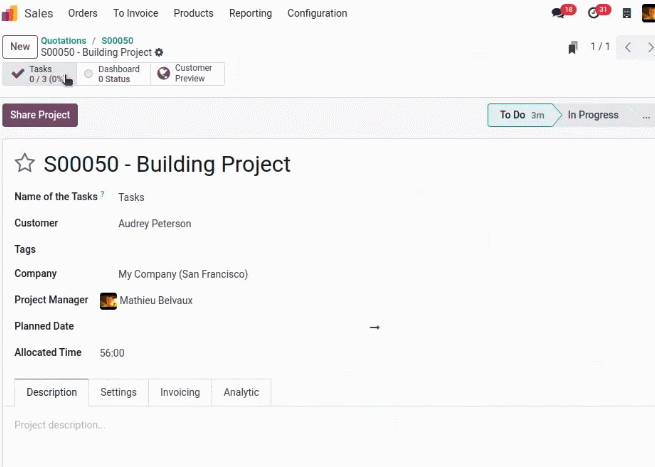Mark project as favorite star

tap(25, 163)
